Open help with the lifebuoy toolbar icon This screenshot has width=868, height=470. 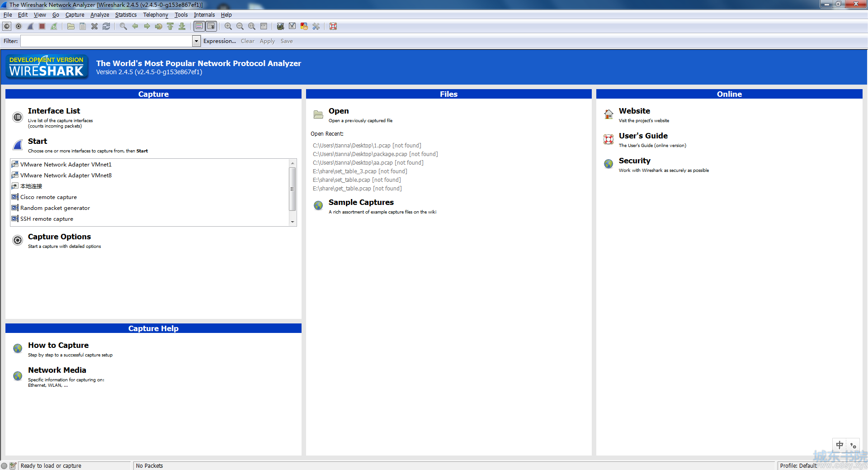[333, 26]
